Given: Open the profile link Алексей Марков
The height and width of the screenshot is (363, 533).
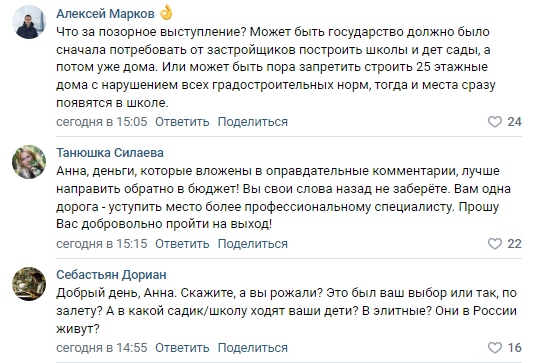Looking at the screenshot, I should 105,14.
